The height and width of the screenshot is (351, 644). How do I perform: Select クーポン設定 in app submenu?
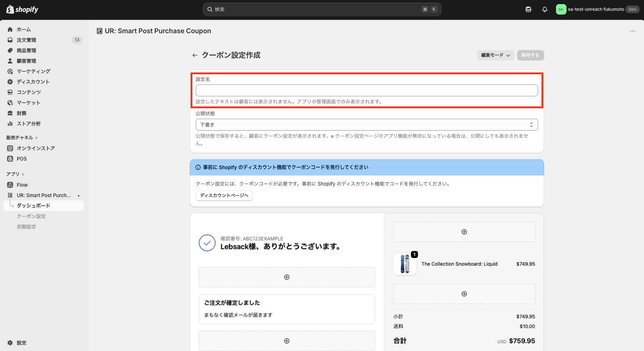point(31,216)
